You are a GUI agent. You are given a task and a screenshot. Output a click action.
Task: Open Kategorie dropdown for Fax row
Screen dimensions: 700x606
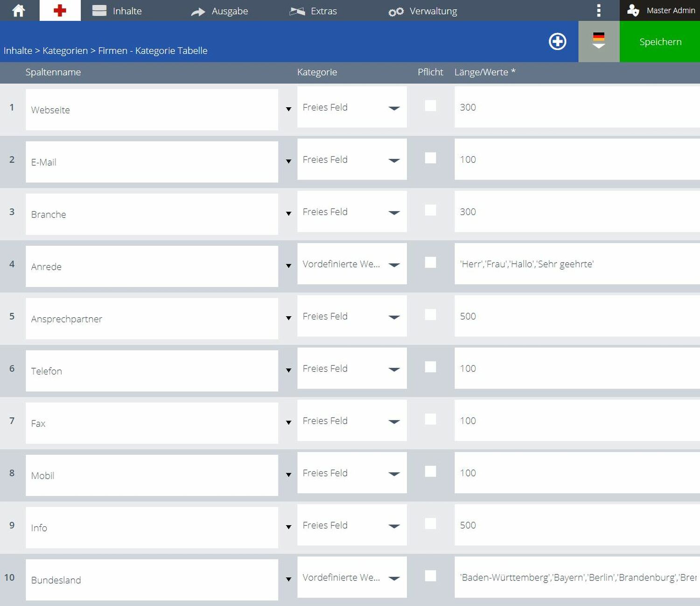[352, 420]
